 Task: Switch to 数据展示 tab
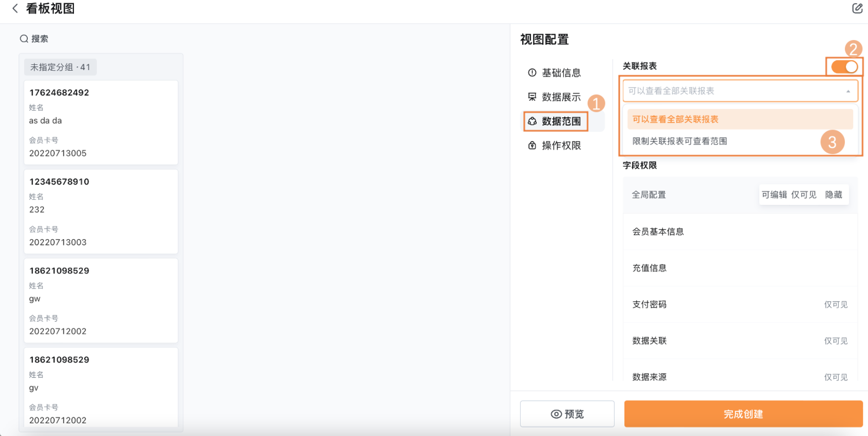coord(561,97)
